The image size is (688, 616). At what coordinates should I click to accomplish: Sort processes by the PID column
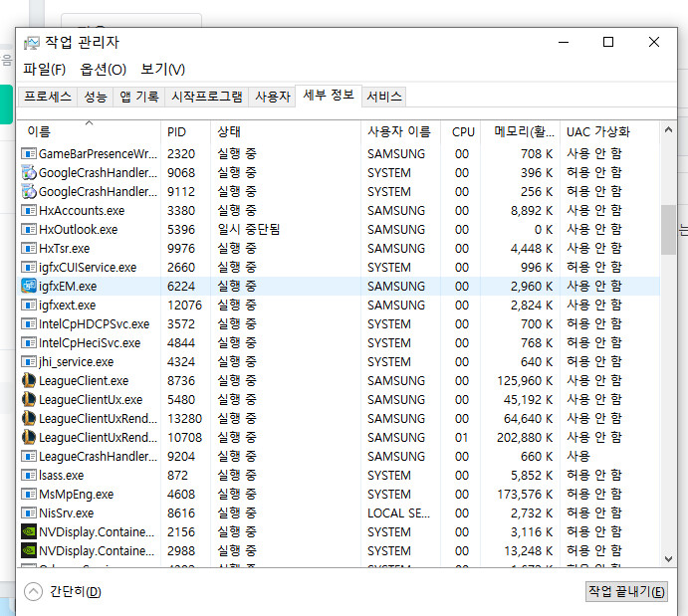(x=177, y=131)
